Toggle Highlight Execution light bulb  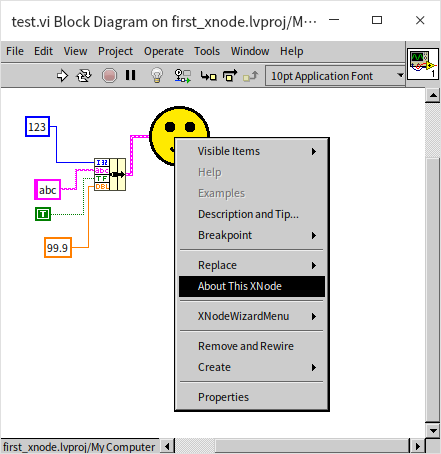click(x=157, y=75)
